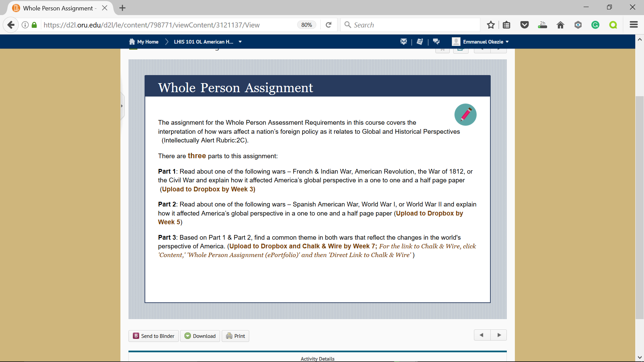
Task: Download the assignment content
Action: [x=200, y=336]
